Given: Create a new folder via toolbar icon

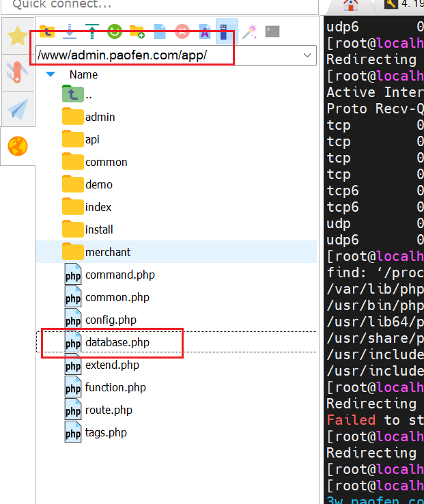Looking at the screenshot, I should (x=137, y=31).
